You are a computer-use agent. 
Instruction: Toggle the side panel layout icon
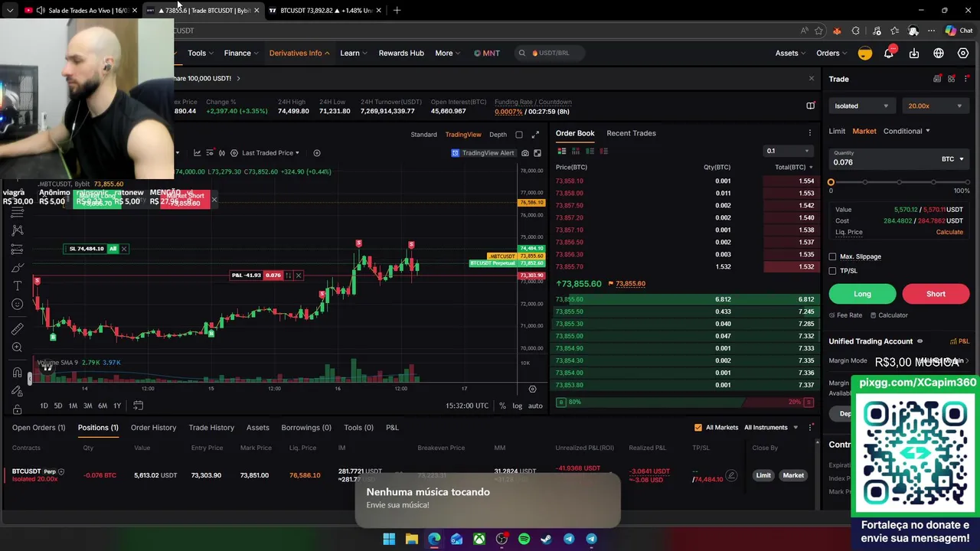tap(811, 106)
